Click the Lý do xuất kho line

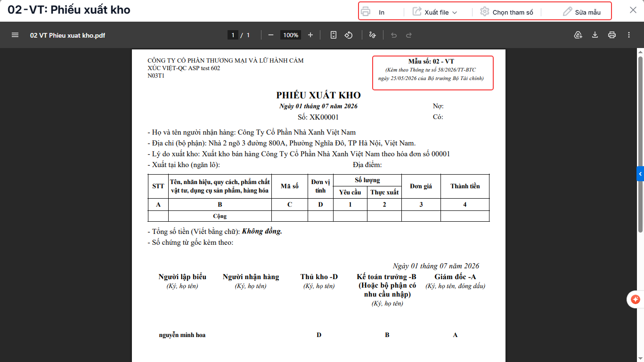point(299,154)
